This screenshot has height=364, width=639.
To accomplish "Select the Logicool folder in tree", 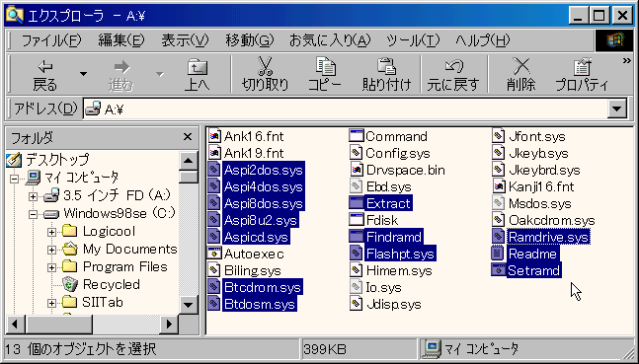I will pos(110,231).
